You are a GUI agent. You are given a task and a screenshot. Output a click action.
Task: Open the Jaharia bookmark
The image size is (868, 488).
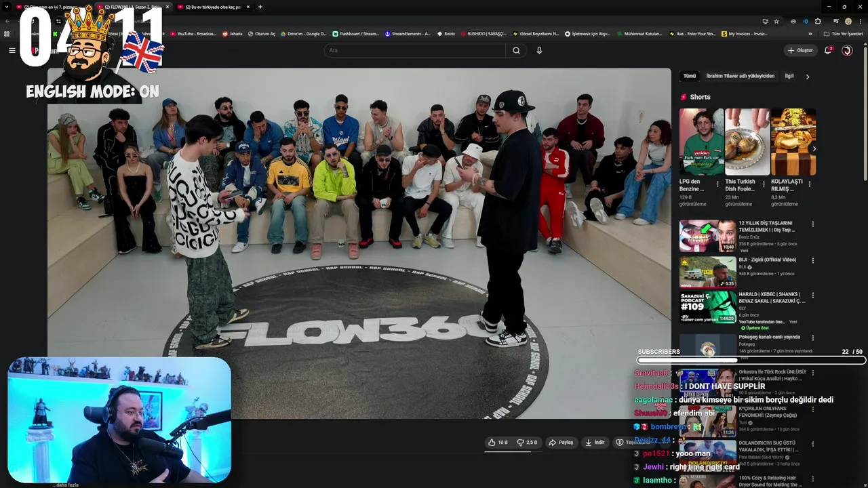(232, 33)
